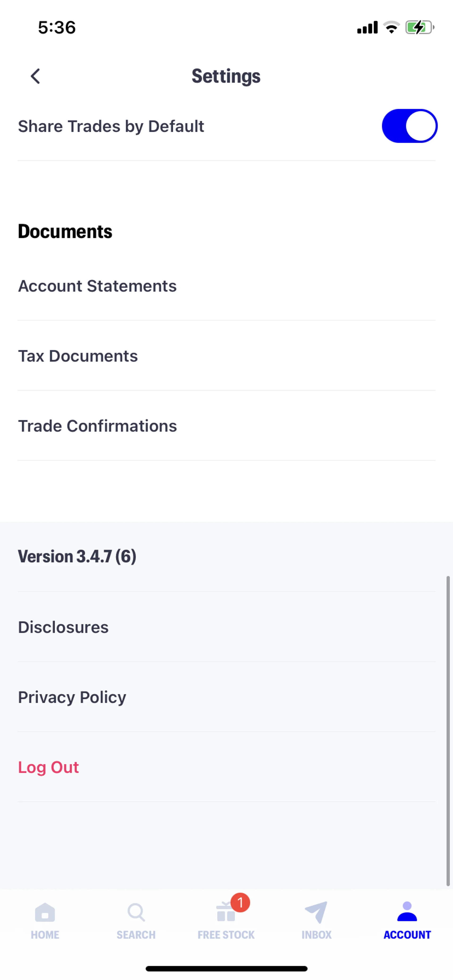Tap the Search magnifier icon

136,912
